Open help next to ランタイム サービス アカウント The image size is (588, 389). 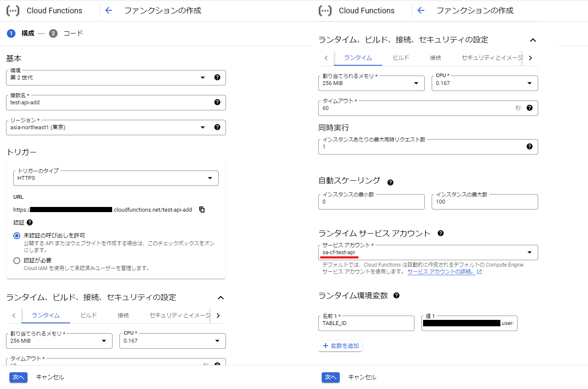tap(441, 233)
